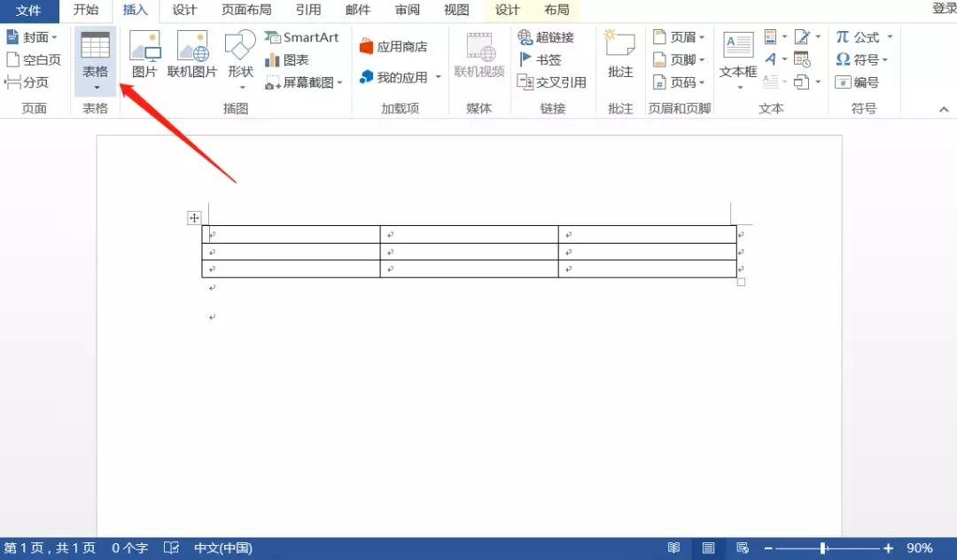957x560 pixels.
Task: Open the 文件 menu
Action: [29, 11]
